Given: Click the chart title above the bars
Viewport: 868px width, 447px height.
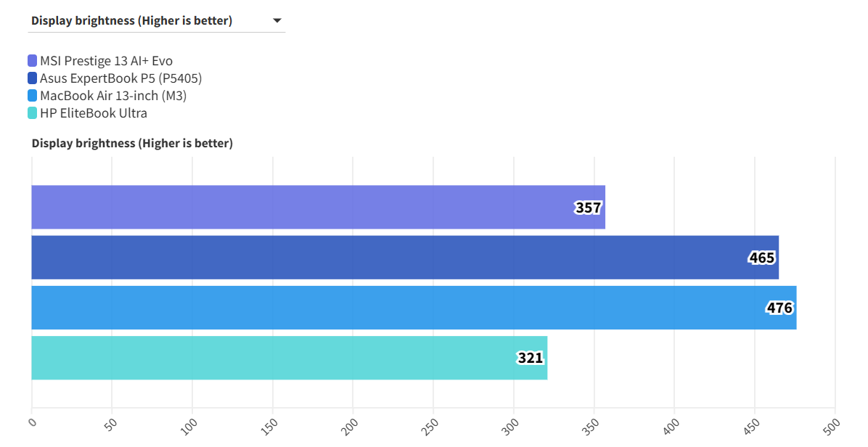Looking at the screenshot, I should (x=132, y=144).
